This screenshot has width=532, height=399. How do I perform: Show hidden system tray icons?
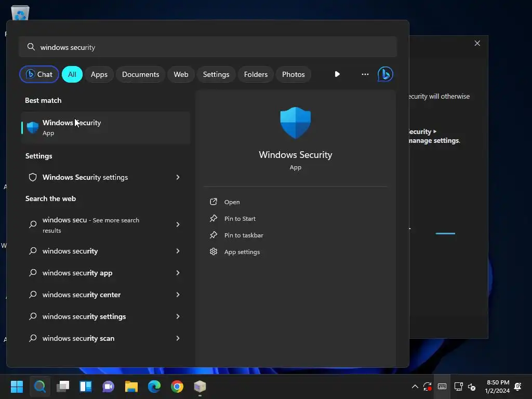pyautogui.click(x=415, y=387)
